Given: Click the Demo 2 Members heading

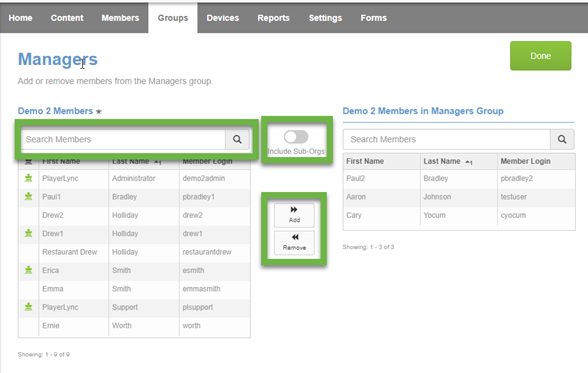Looking at the screenshot, I should (x=55, y=111).
